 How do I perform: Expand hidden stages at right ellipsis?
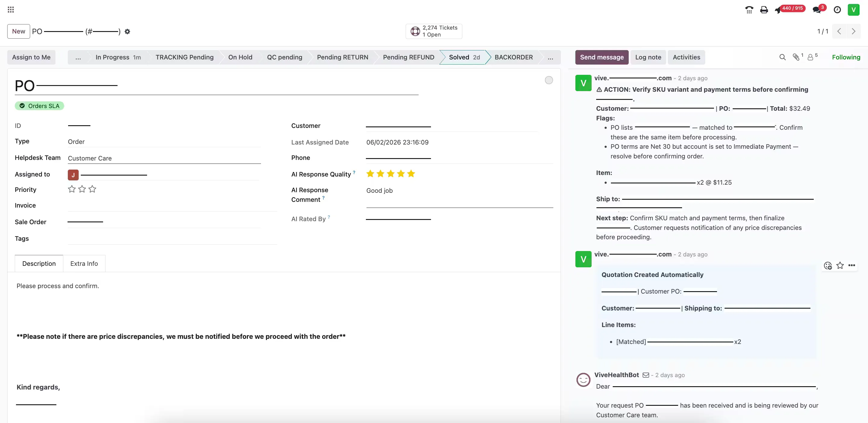click(550, 57)
